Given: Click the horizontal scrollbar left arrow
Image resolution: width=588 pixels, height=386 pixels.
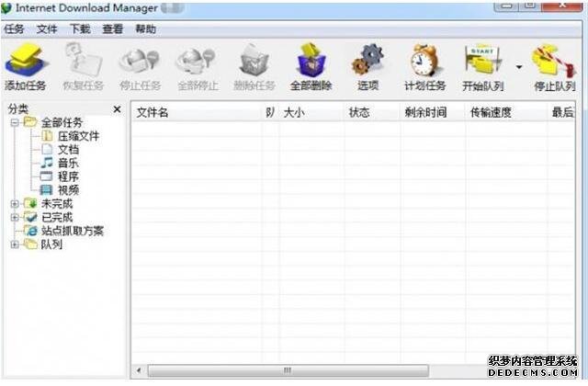Looking at the screenshot, I should click(139, 371).
